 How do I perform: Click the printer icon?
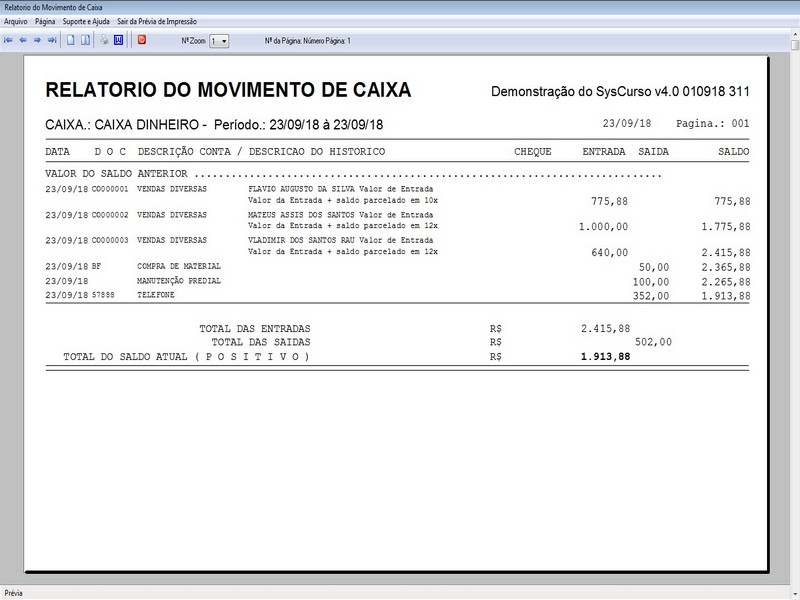pyautogui.click(x=104, y=40)
